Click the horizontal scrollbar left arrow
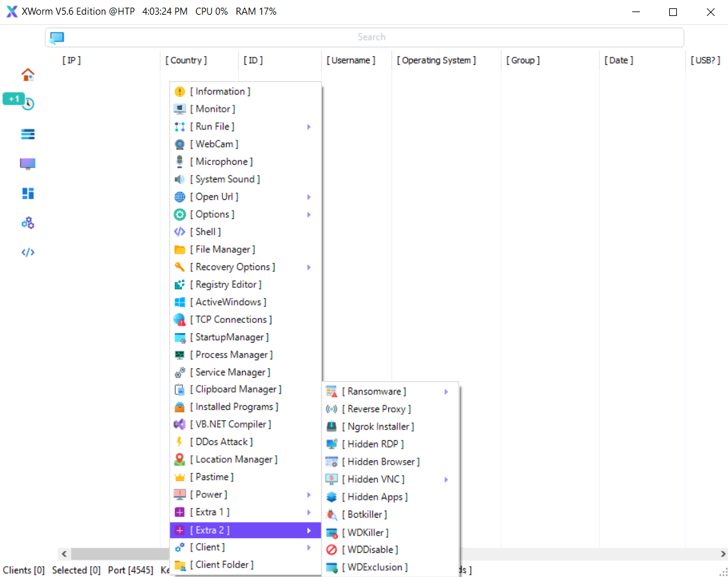The height and width of the screenshot is (577, 728). point(64,554)
